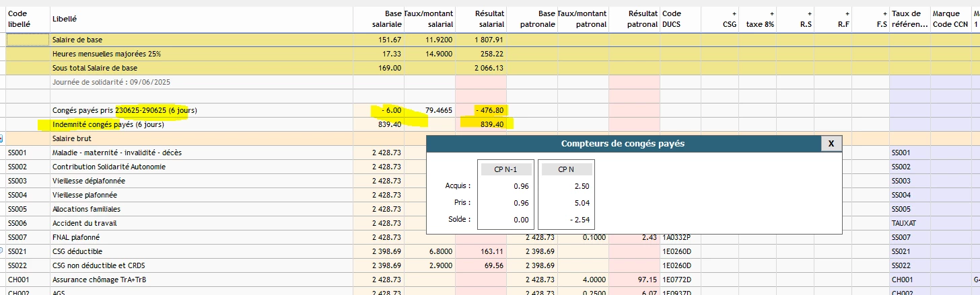Select the CSG non déductible et CRDS label
Image resolution: width=980 pixels, height=295 pixels.
click(x=99, y=265)
